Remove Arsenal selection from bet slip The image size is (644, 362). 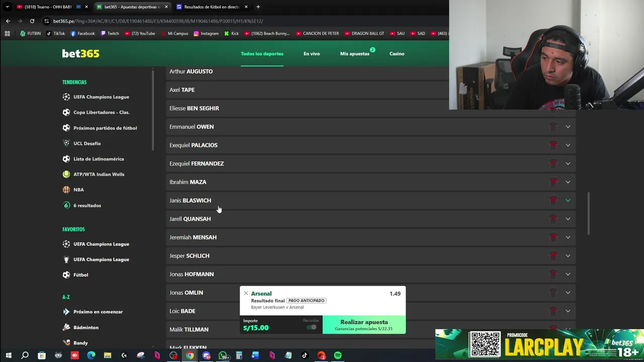coord(246,293)
